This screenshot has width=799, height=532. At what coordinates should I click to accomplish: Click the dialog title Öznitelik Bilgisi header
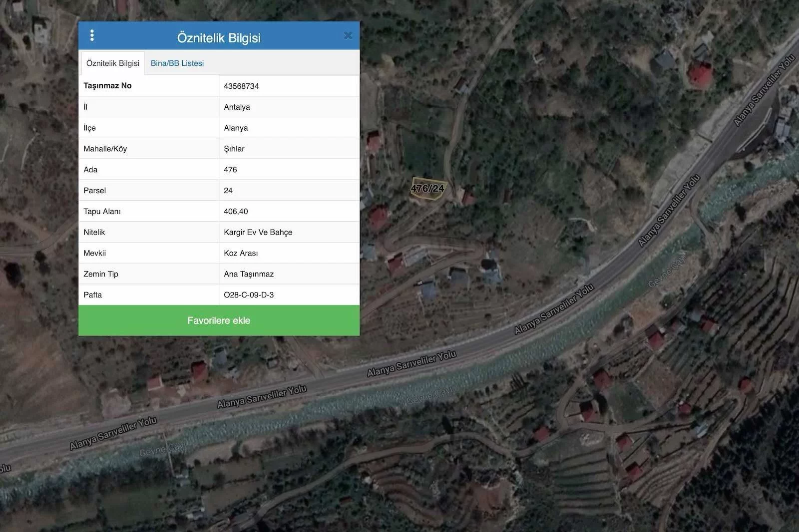(x=219, y=38)
